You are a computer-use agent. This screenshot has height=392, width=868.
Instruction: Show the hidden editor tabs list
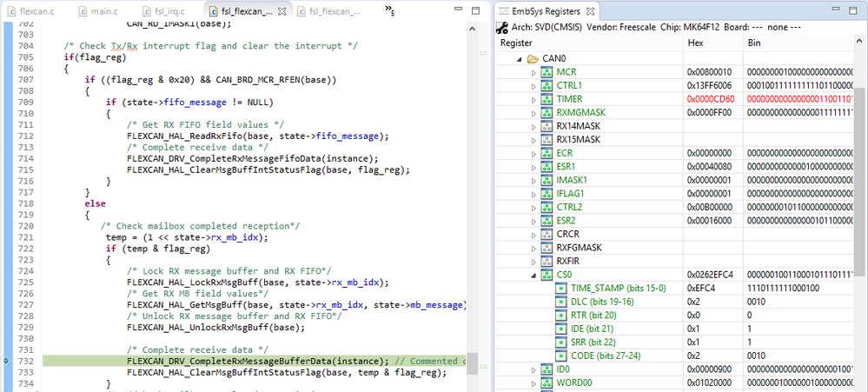(x=390, y=10)
